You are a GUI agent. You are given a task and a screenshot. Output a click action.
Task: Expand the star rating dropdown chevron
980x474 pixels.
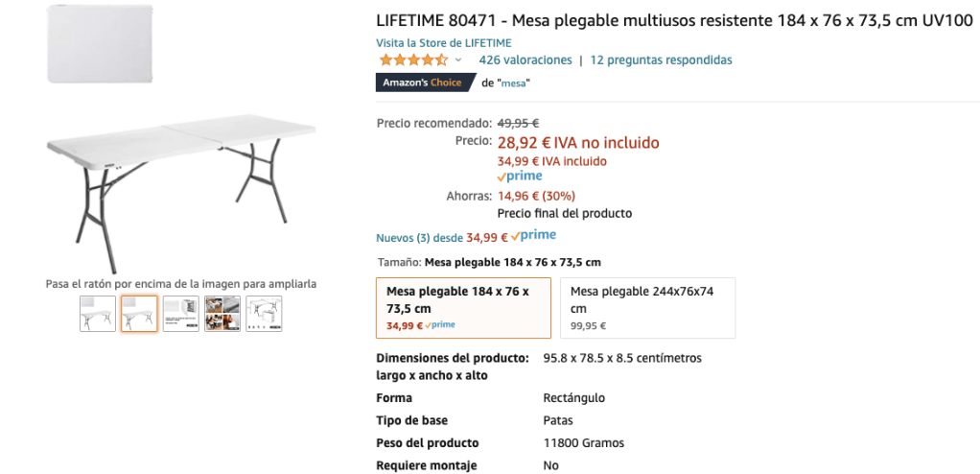click(458, 60)
